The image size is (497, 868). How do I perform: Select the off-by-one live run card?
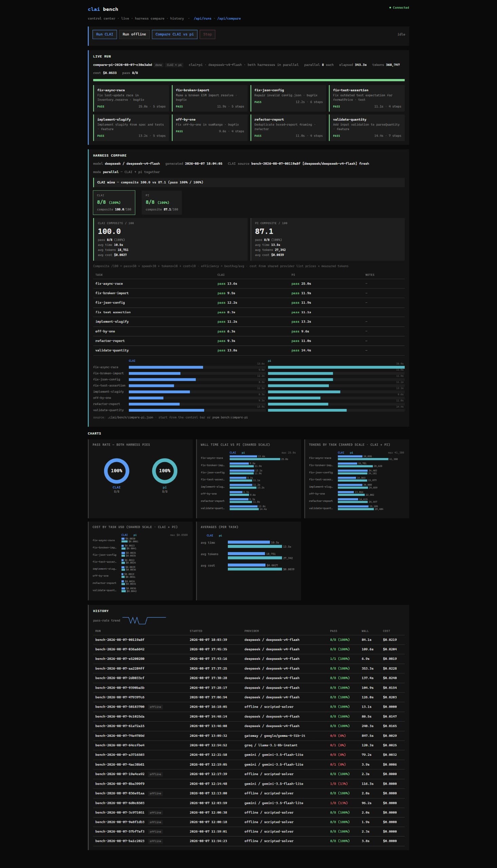click(x=210, y=128)
